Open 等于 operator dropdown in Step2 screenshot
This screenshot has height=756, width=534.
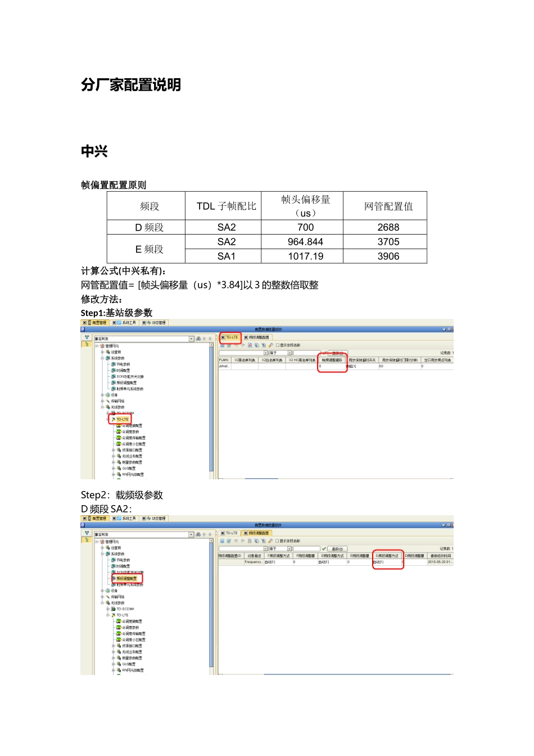point(289,548)
